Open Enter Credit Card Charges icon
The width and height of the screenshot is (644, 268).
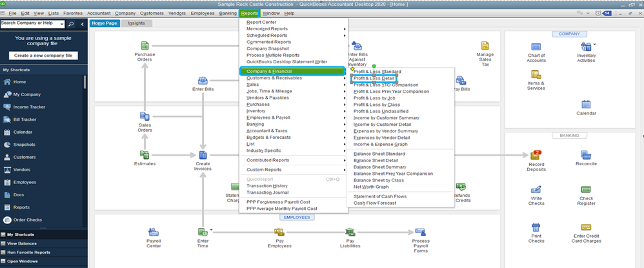pos(586,227)
